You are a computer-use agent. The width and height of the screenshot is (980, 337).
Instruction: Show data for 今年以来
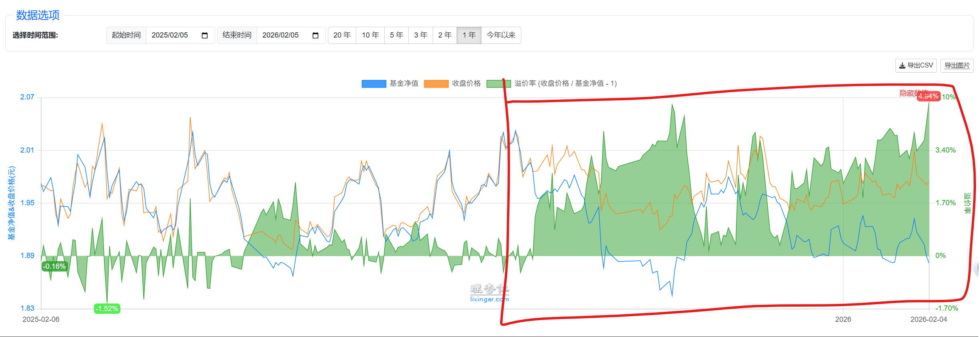(x=501, y=35)
